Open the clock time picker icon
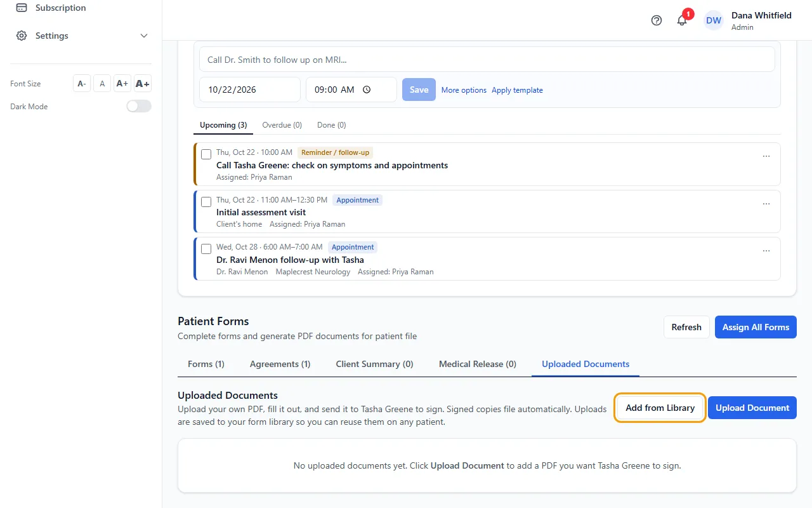 pos(367,90)
